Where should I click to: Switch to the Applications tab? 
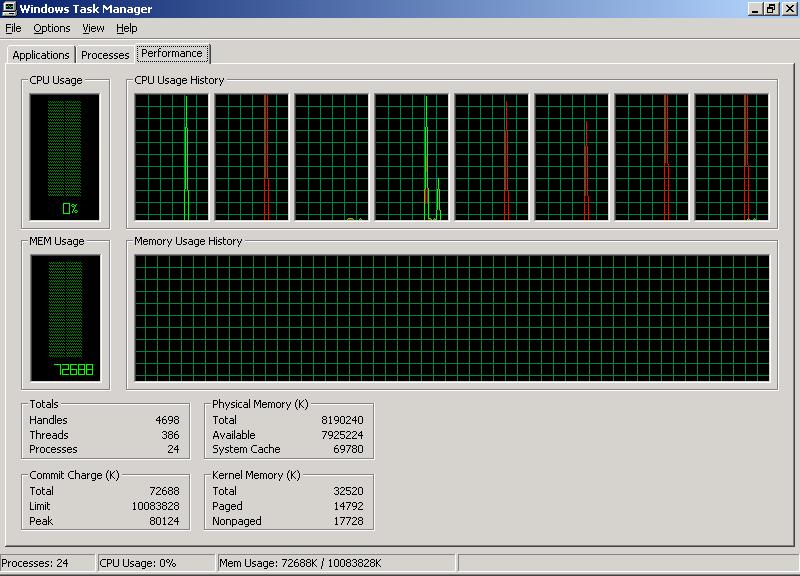tap(40, 55)
